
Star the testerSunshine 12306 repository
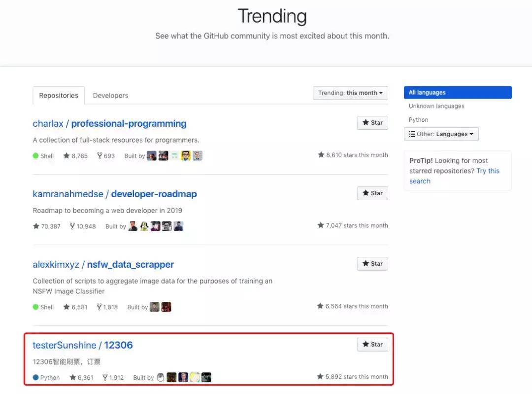(x=372, y=344)
